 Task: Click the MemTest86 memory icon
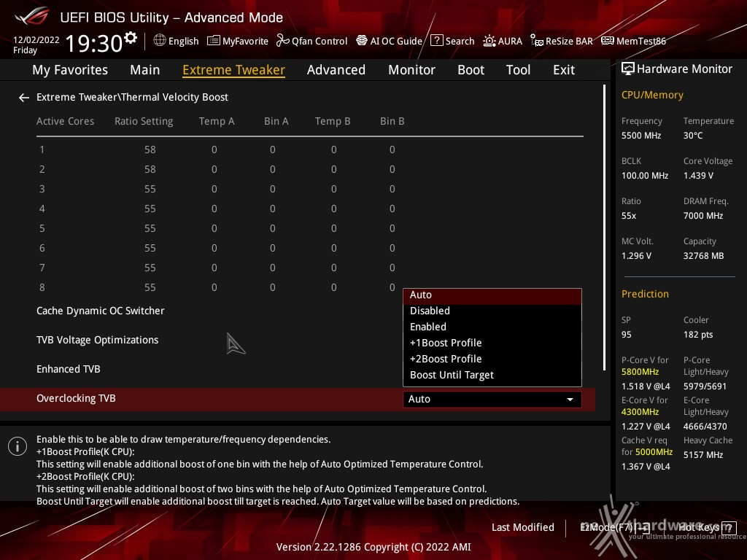[x=608, y=41]
